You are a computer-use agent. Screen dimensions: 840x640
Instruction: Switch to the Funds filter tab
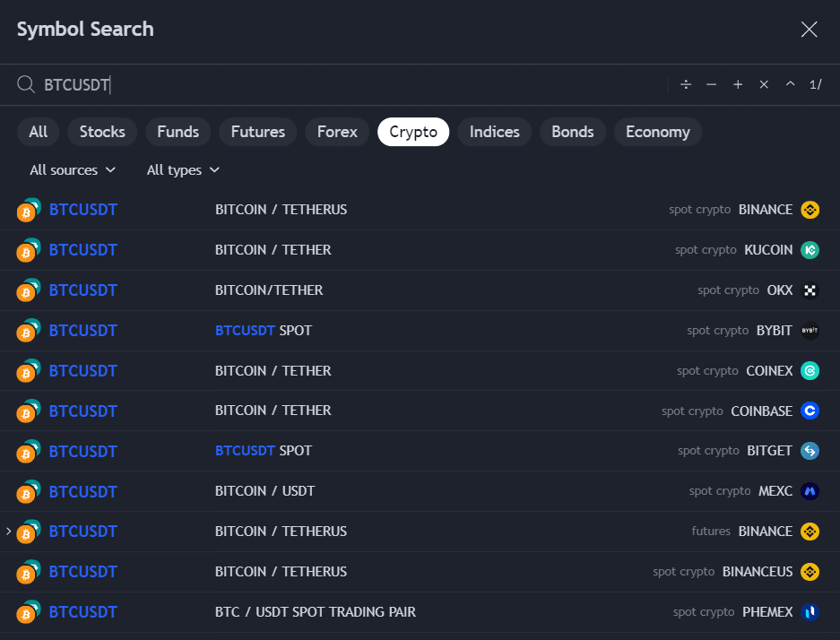pyautogui.click(x=178, y=132)
